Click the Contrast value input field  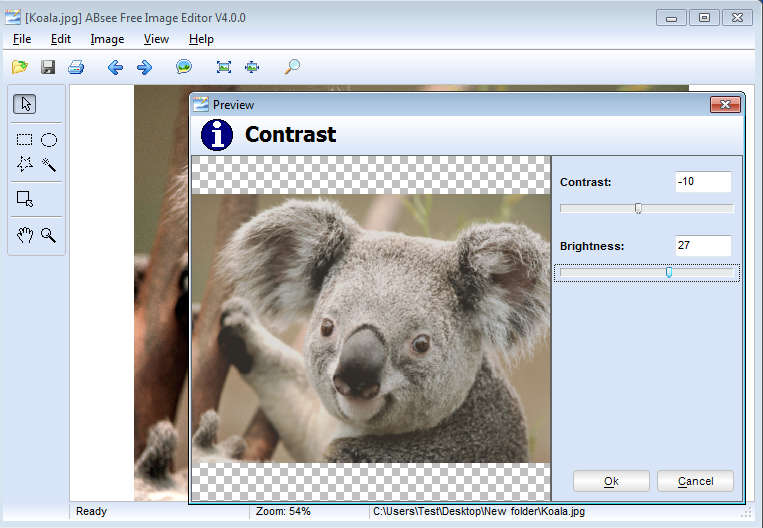coord(703,182)
